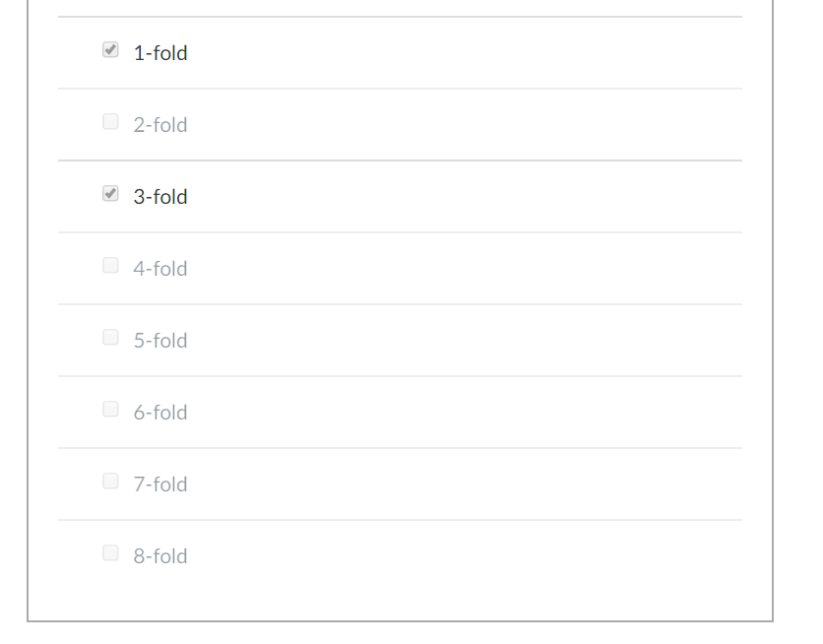Click the "6-fold" text label
This screenshot has width=823, height=644.
[x=160, y=413]
